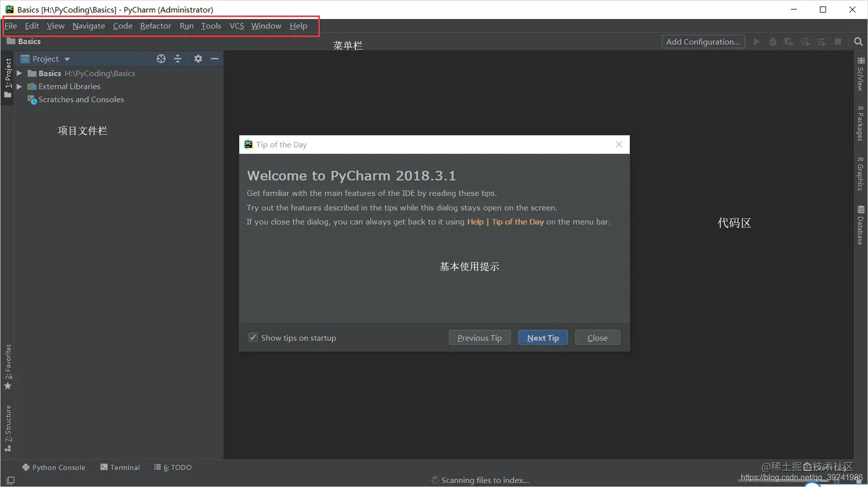The image size is (868, 487).
Task: Click the locate/scroll from source target icon
Action: pyautogui.click(x=161, y=59)
